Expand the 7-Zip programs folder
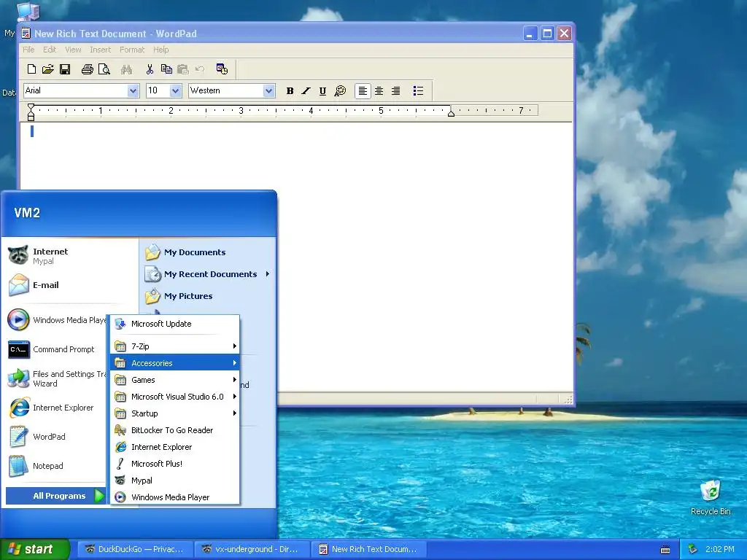Image resolution: width=747 pixels, height=560 pixels. (175, 346)
